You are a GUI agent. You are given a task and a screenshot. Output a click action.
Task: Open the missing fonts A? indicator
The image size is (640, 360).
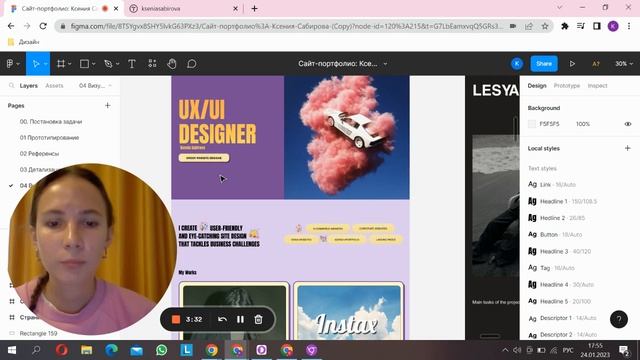point(596,64)
